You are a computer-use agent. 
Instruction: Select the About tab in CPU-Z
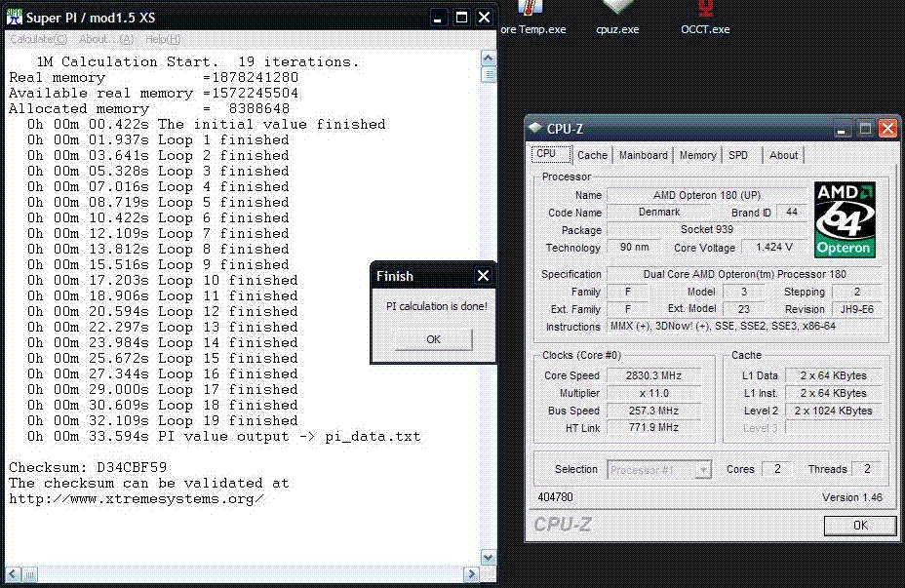[x=783, y=155]
